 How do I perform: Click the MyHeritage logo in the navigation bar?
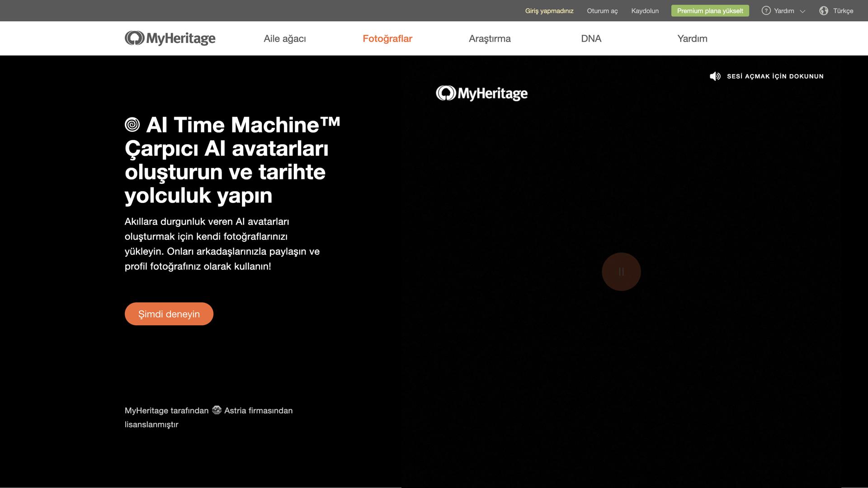(x=170, y=38)
